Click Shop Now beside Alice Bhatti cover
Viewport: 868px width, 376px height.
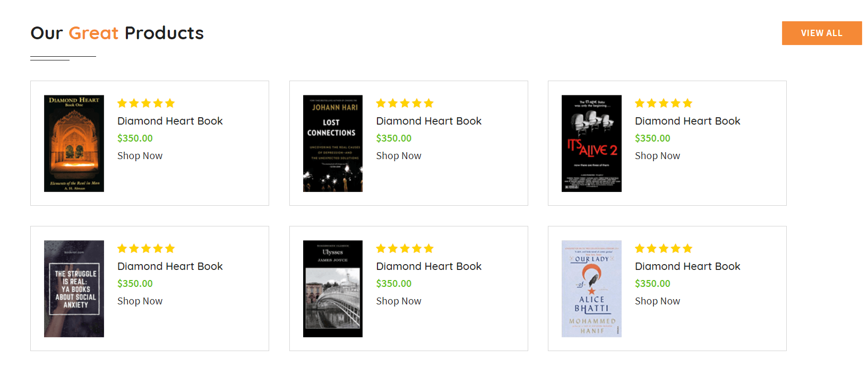[657, 301]
